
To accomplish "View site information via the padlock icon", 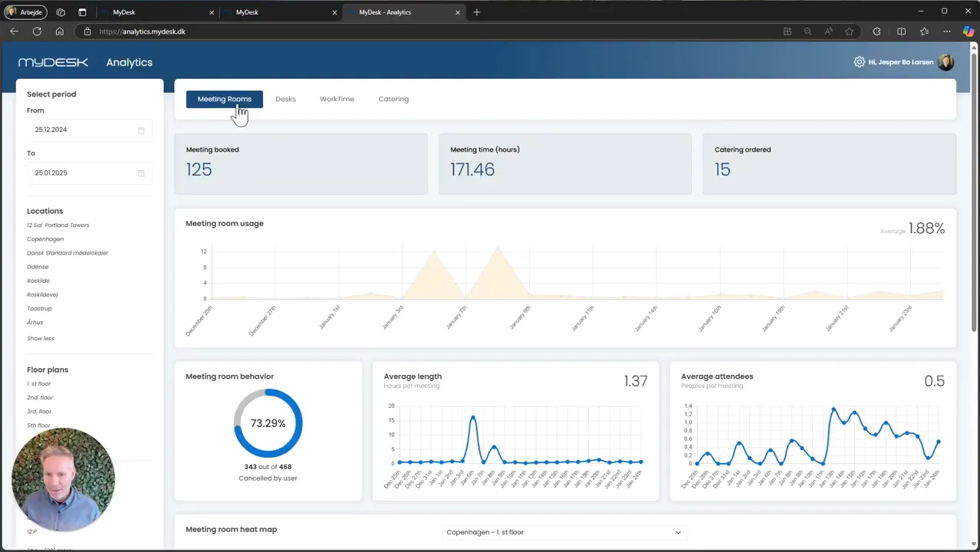I will point(87,31).
